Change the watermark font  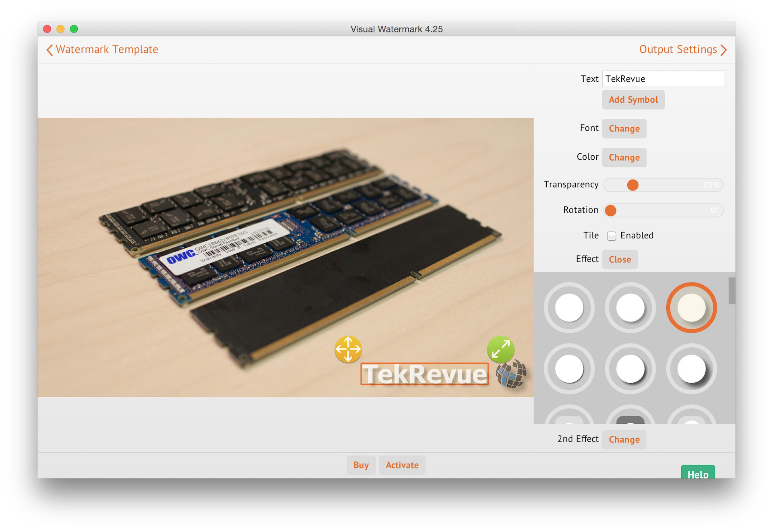(624, 128)
